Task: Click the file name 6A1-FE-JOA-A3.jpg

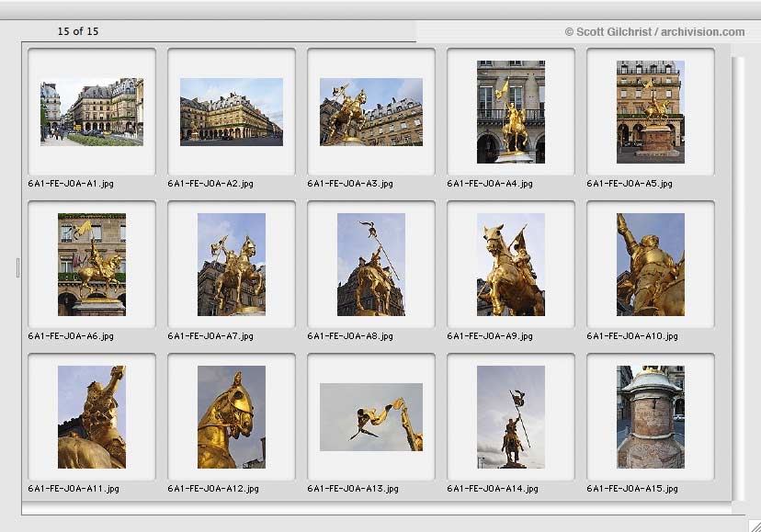Action: pyautogui.click(x=350, y=184)
